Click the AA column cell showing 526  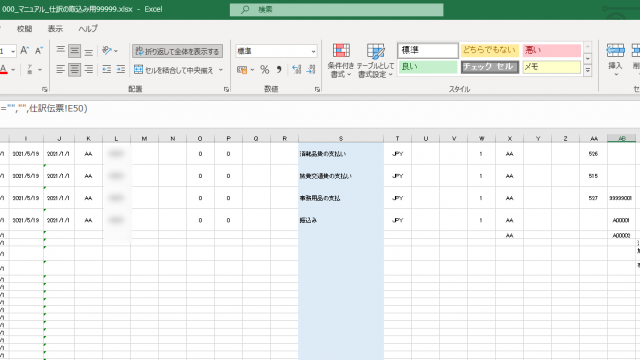click(593, 154)
